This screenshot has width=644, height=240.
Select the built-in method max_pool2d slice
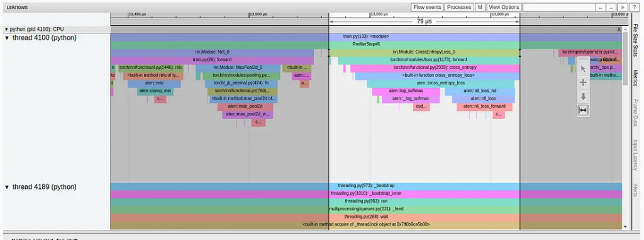[x=243, y=99]
